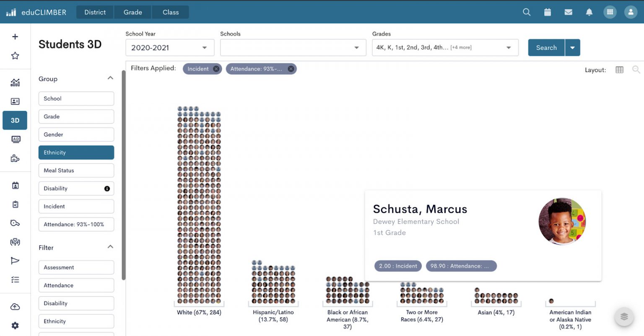
Task: Select the 3D view icon in sidebar
Action: [x=15, y=120]
